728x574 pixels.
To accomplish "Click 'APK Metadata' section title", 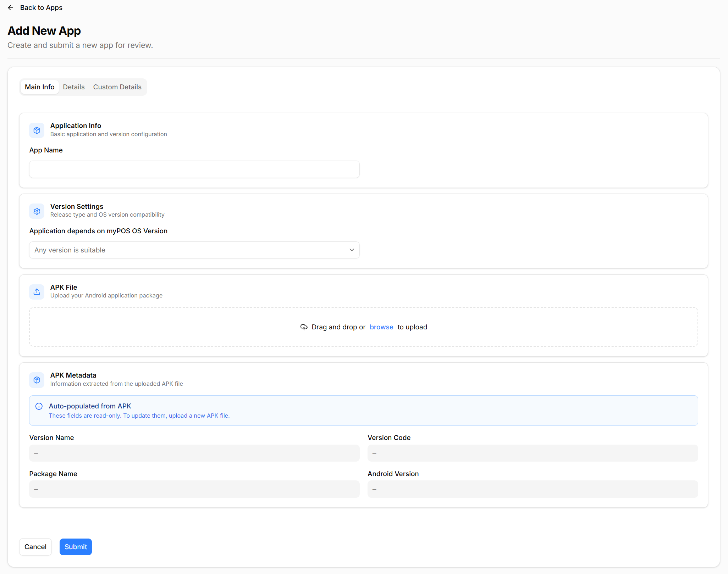I will tap(73, 375).
